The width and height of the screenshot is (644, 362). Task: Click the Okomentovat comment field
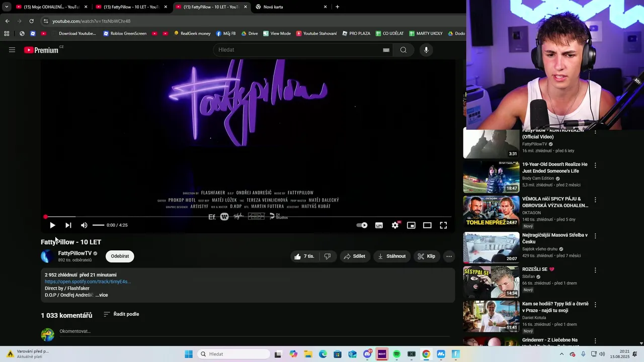254,331
